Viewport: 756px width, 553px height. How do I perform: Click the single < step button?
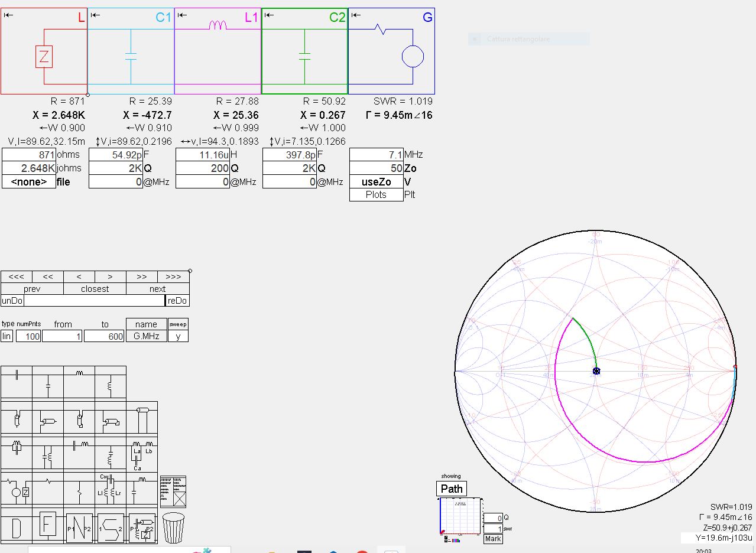(x=79, y=276)
